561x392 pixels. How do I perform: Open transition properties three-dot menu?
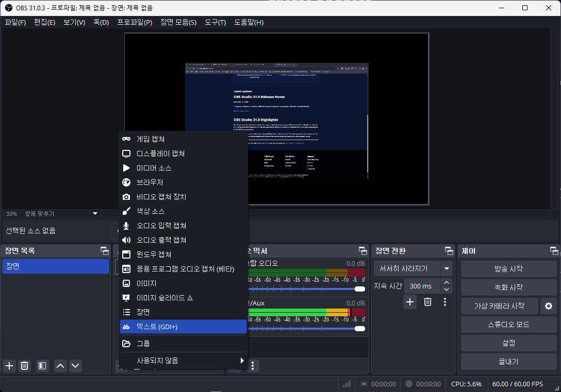tap(444, 302)
